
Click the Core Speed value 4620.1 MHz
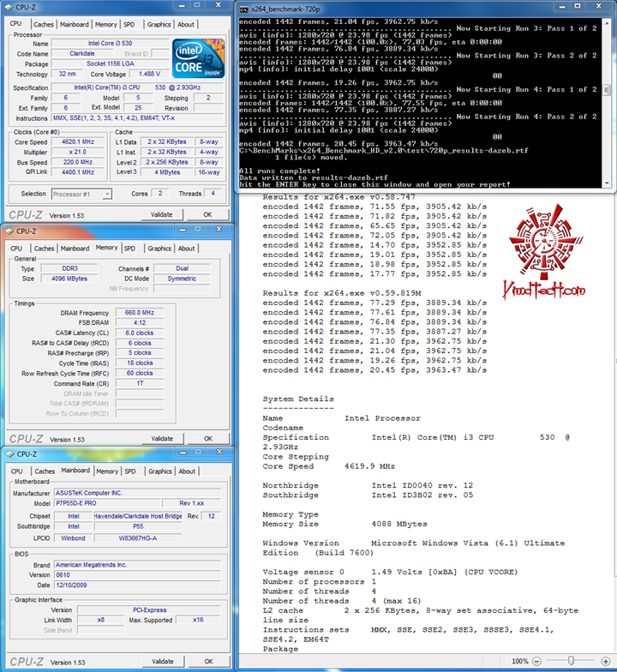tap(77, 141)
